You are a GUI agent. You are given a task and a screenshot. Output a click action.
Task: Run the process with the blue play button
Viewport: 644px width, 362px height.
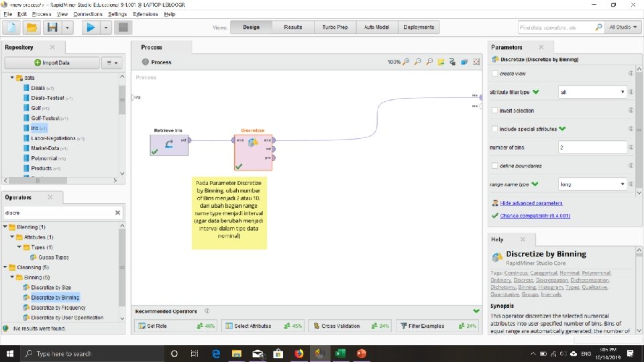tap(91, 27)
